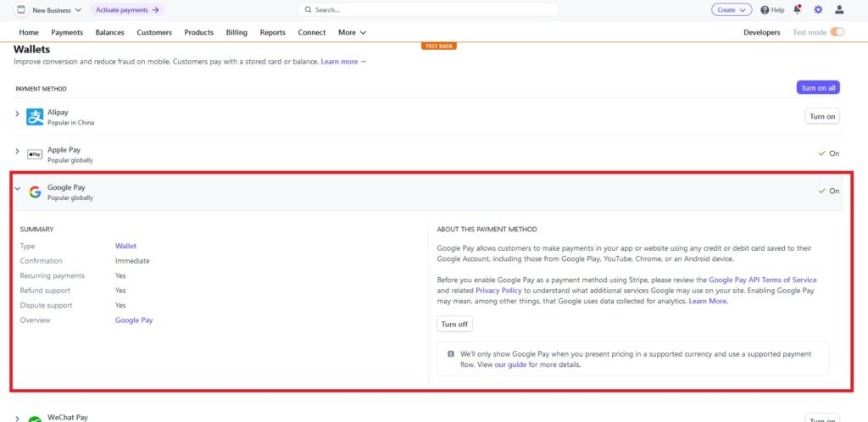Turn off Google Pay
This screenshot has width=868, height=422.
(x=454, y=324)
